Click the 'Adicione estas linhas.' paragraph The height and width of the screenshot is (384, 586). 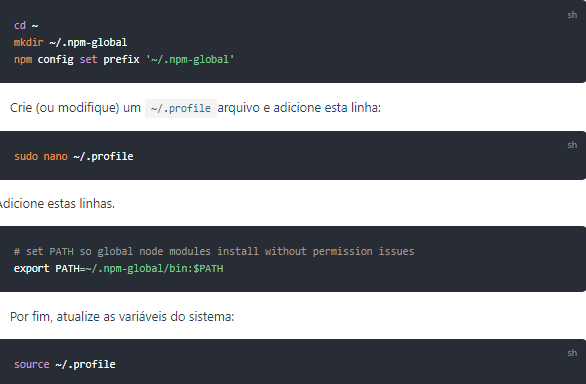tap(57, 203)
